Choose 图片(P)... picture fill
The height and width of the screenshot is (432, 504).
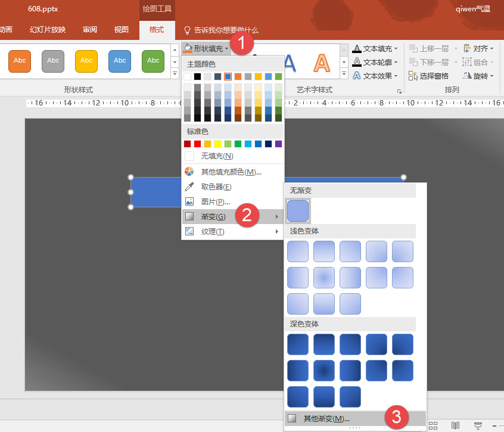click(x=233, y=201)
